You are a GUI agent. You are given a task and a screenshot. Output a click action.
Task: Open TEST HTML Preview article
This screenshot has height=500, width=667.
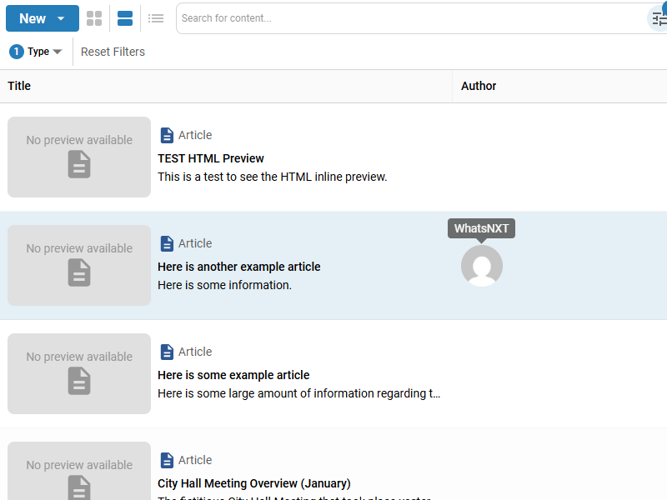[x=211, y=158]
